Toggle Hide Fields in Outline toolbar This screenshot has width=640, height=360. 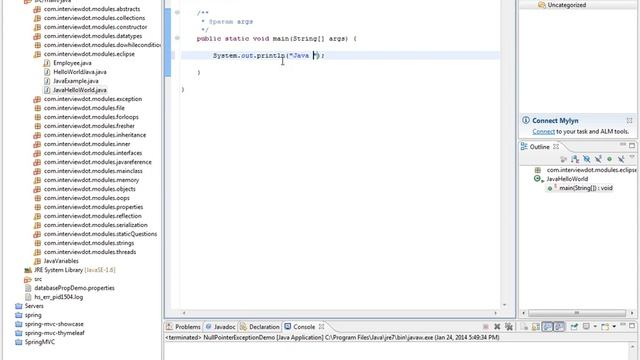[587, 159]
